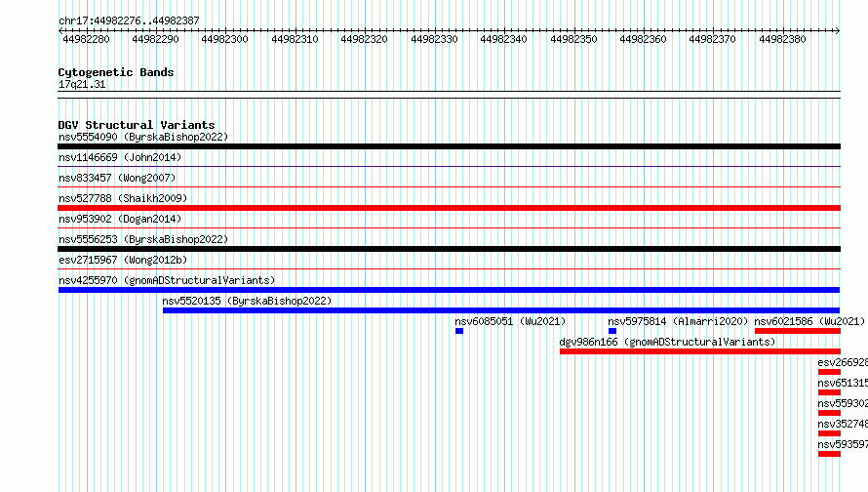
Task: Click the truncated nsv559302 variant label
Action: (x=843, y=403)
